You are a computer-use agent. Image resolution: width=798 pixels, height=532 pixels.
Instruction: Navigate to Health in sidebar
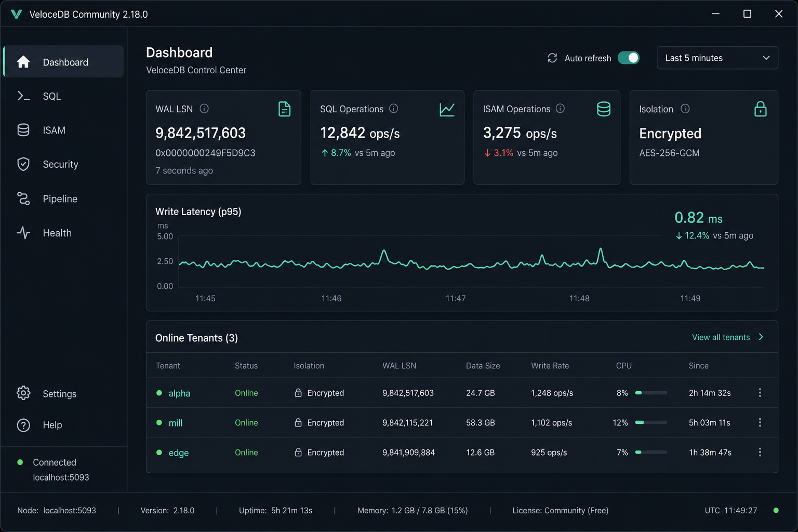point(63,233)
